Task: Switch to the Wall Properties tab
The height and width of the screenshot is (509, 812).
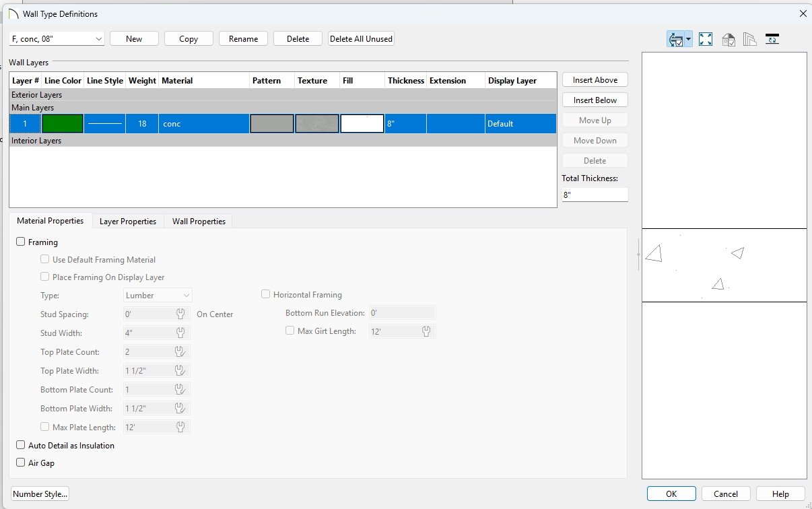Action: (x=199, y=222)
